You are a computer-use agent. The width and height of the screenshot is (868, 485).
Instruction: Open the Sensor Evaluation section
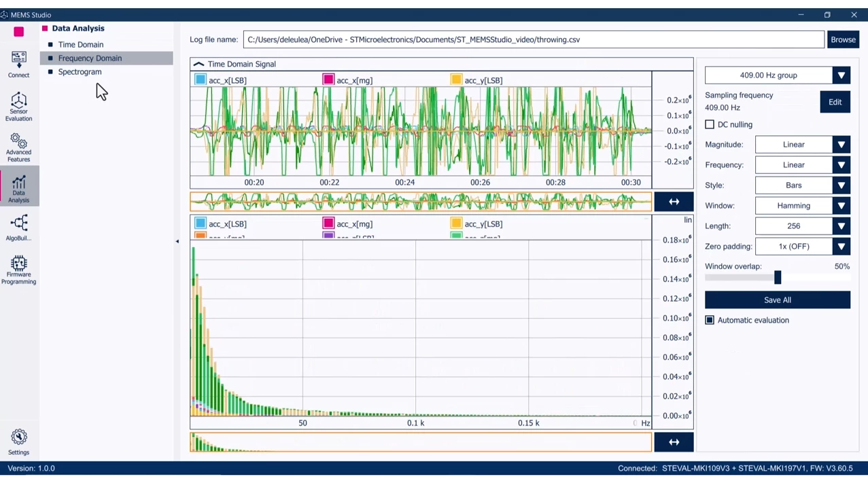pos(18,107)
